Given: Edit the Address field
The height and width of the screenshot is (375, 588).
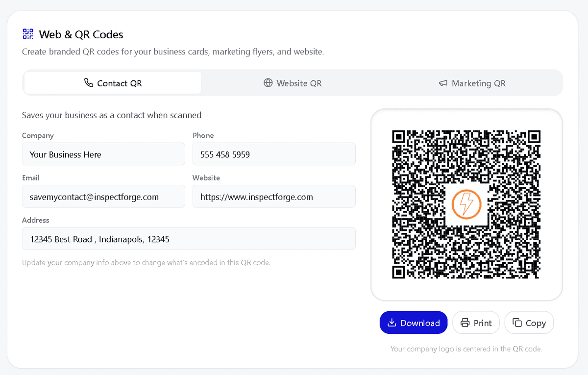Looking at the screenshot, I should click(189, 239).
